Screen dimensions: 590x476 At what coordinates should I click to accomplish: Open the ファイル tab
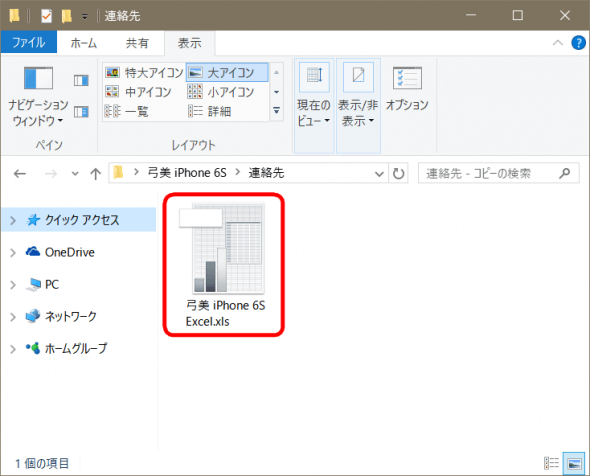click(x=29, y=42)
